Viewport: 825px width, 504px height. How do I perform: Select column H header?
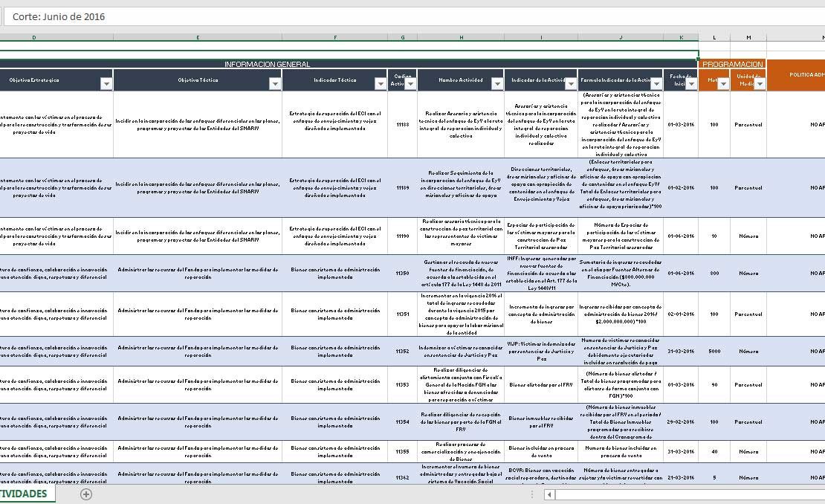[x=461, y=37]
